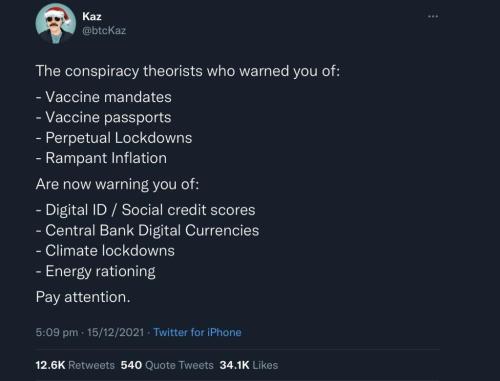Click the 'Energy rationing' line

(96, 272)
